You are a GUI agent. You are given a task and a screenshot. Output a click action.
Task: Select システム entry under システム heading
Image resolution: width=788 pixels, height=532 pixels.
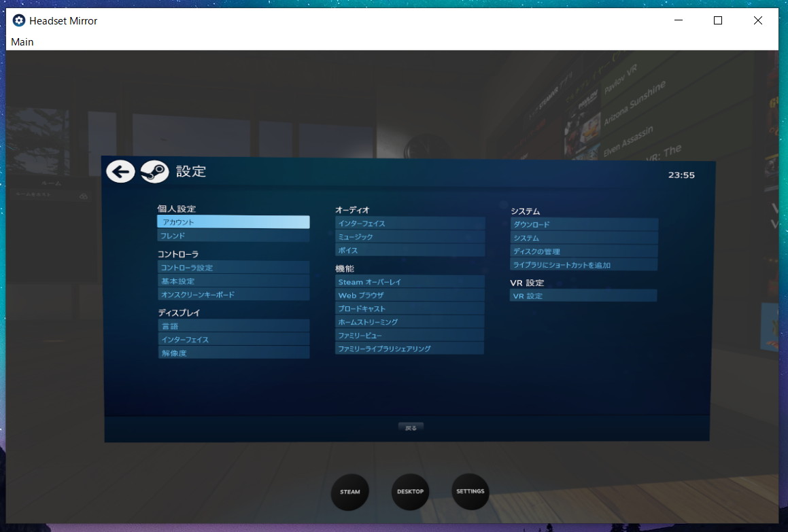[x=584, y=238]
